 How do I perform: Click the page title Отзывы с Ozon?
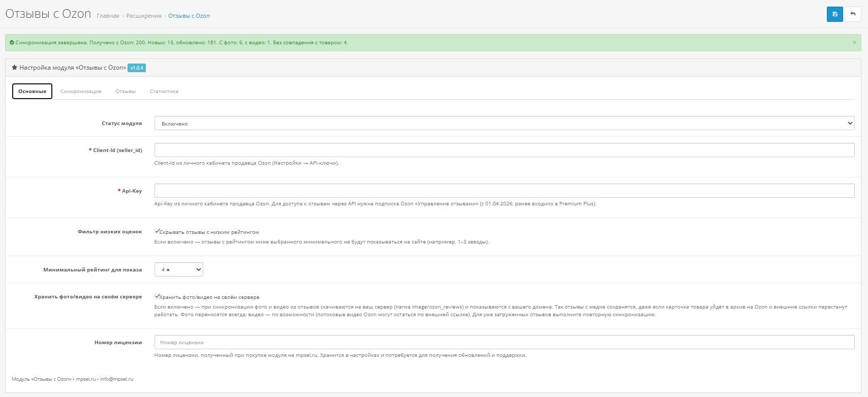tap(48, 14)
